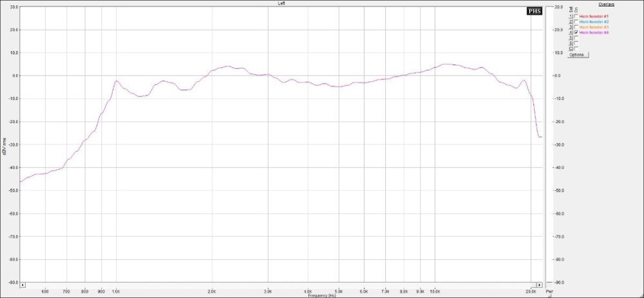Click left arrow of frequency scrollbar
Viewport: 644px width, 298px height.
pos(23,284)
